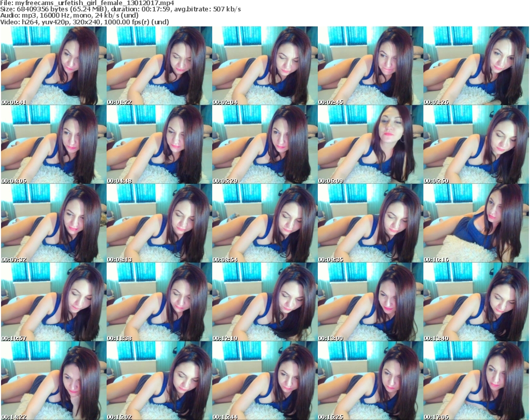Open the frame stamped 00:03:26
Image resolution: width=530 pixels, height=420 pixels.
click(x=476, y=66)
